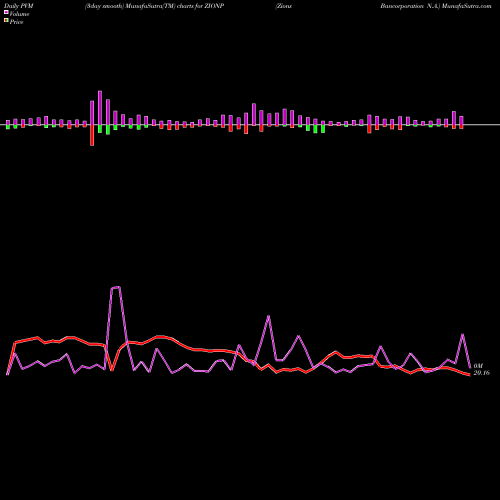Click the 'Price' legend label

[16, 22]
